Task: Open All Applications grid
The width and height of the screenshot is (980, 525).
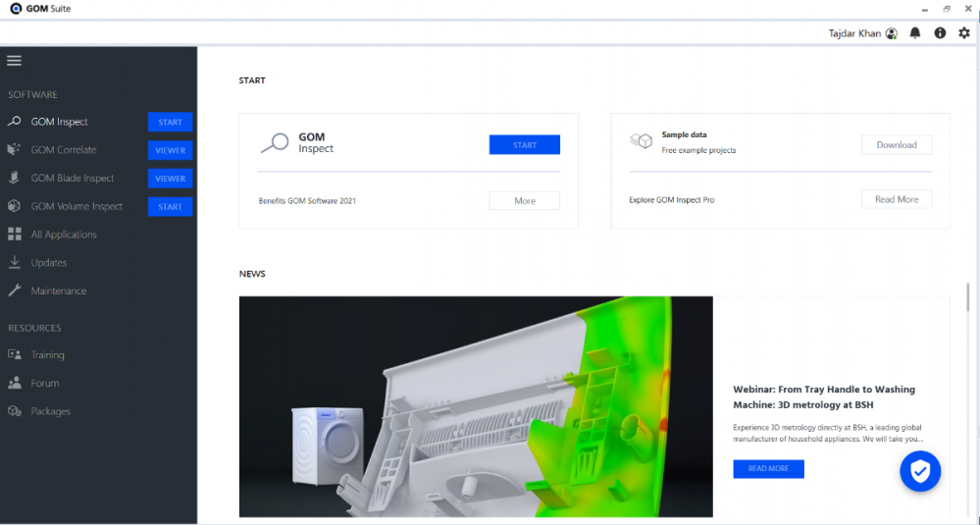Action: (x=63, y=235)
